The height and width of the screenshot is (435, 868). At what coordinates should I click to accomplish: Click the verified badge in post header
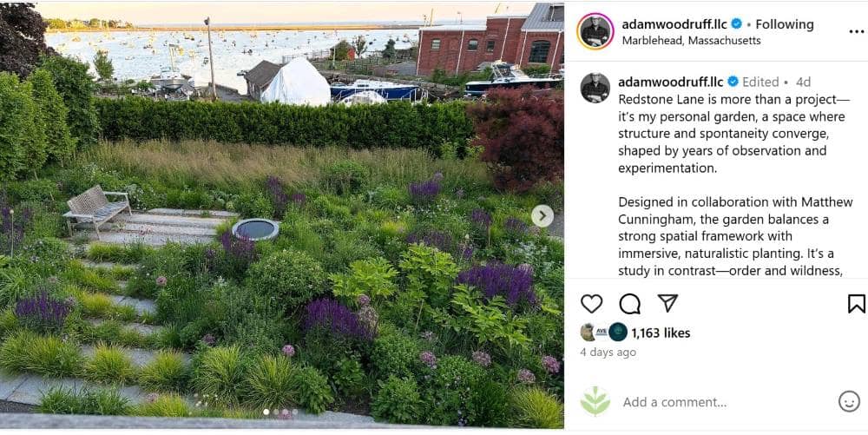(736, 23)
